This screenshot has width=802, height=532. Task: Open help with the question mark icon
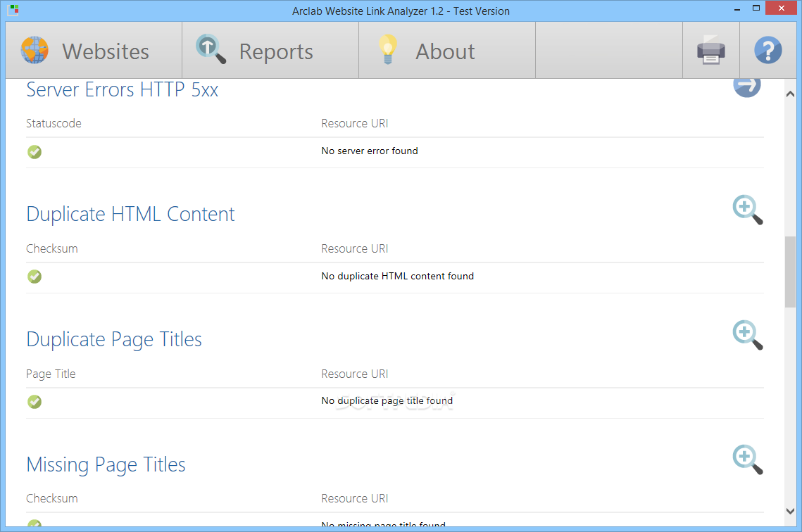point(767,51)
